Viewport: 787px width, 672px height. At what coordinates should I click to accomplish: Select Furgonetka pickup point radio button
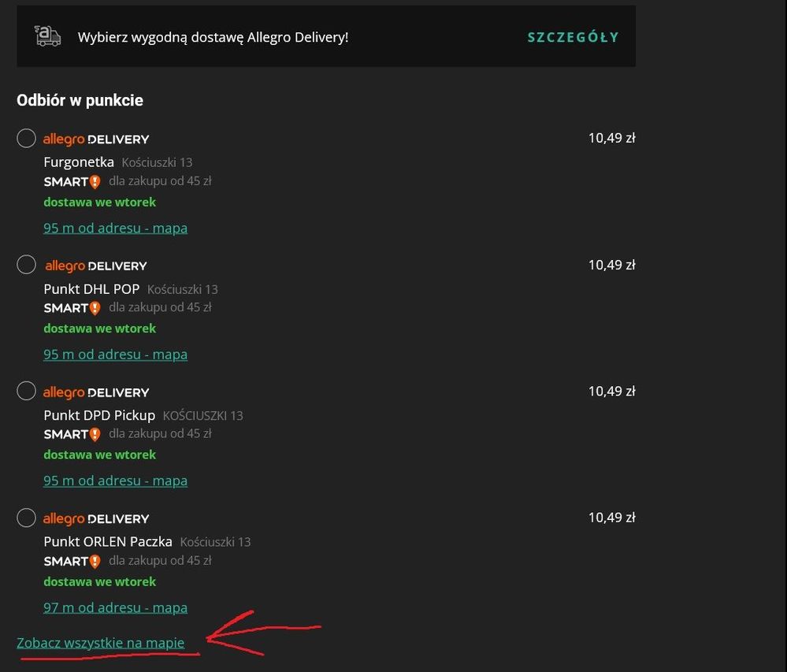[x=26, y=139]
